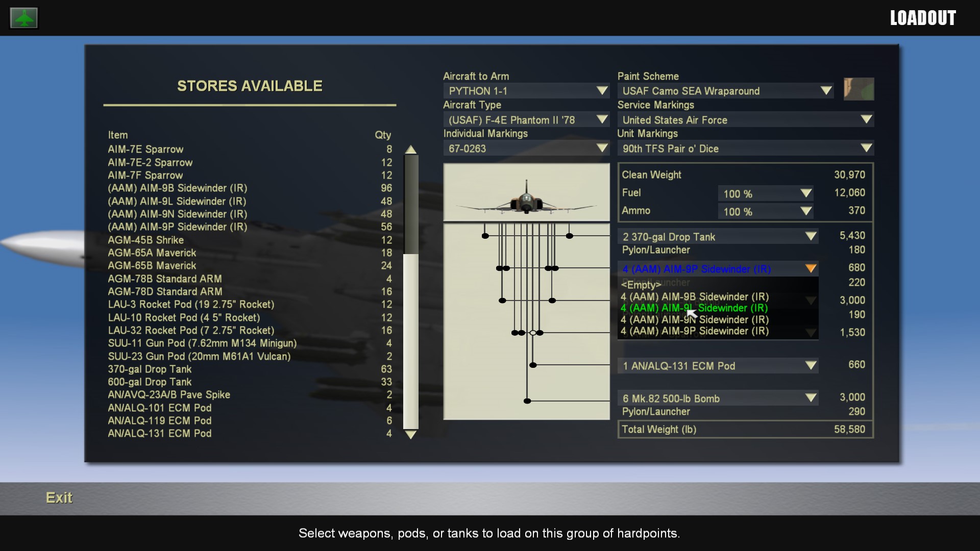Expand the 2 370-gal Drop Tank dropdown
This screenshot has width=980, height=551.
(718, 237)
